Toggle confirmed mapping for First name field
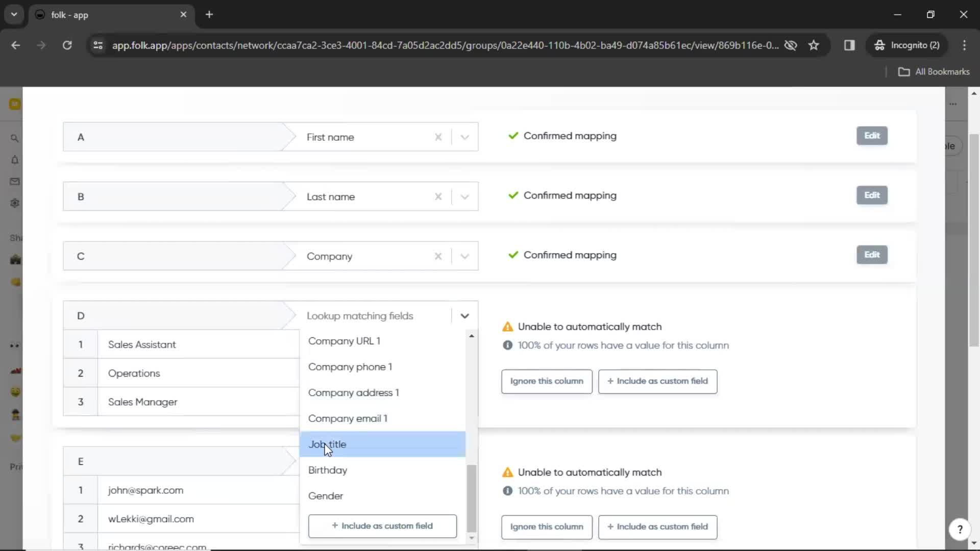The width and height of the screenshot is (980, 551). (x=513, y=135)
